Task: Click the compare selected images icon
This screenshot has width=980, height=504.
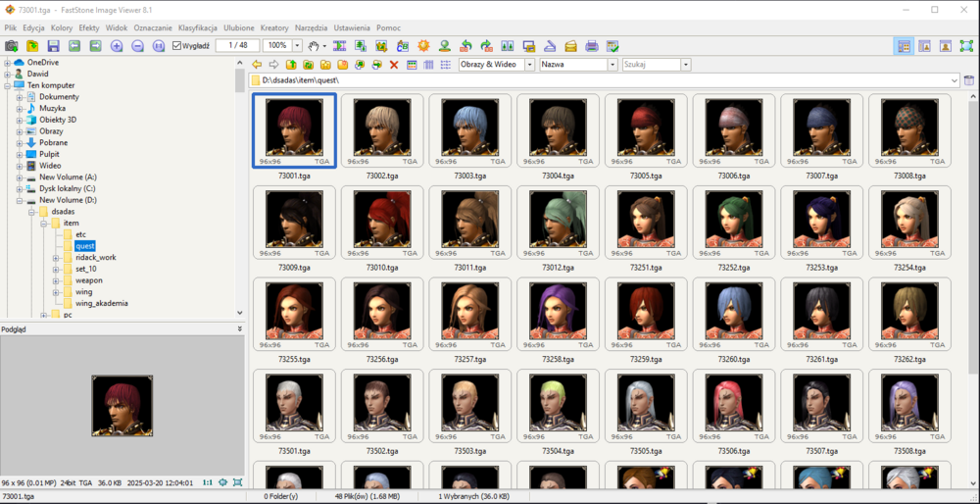Action: click(x=508, y=46)
